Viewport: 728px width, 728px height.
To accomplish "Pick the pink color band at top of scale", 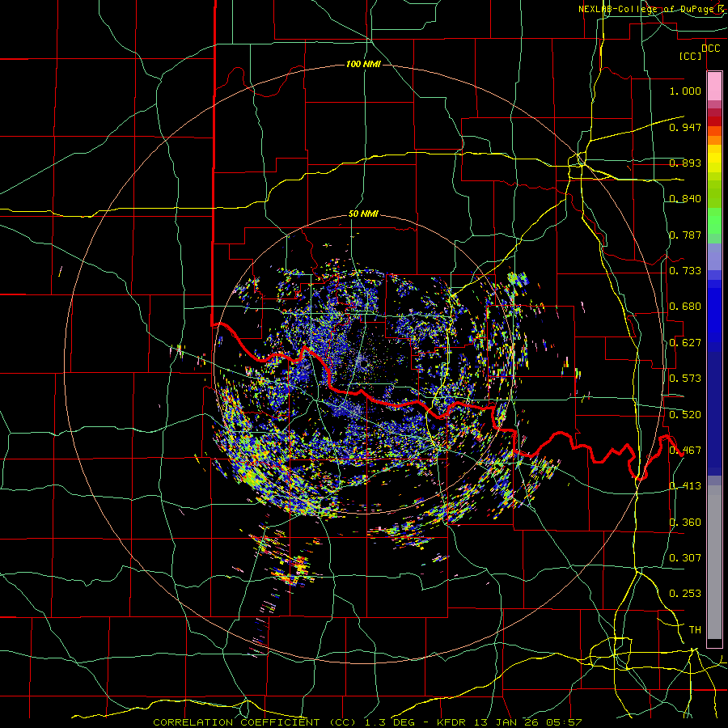I will tap(714, 86).
